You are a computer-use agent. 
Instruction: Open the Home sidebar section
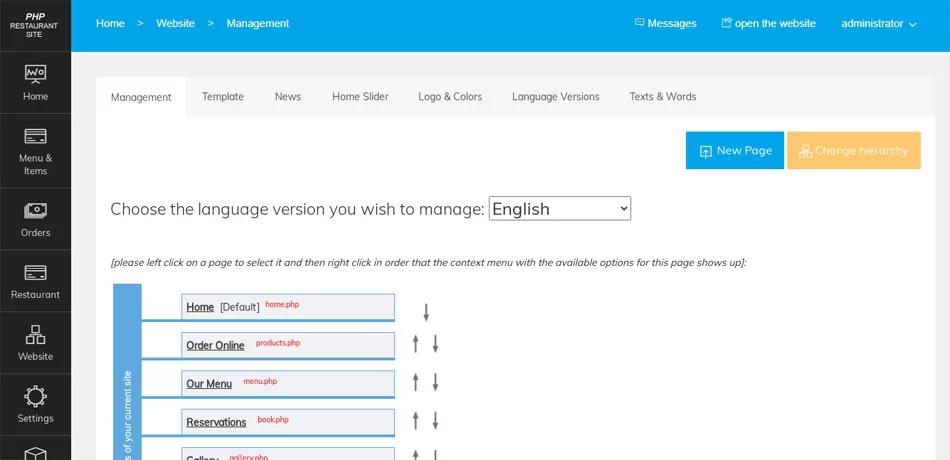tap(35, 83)
